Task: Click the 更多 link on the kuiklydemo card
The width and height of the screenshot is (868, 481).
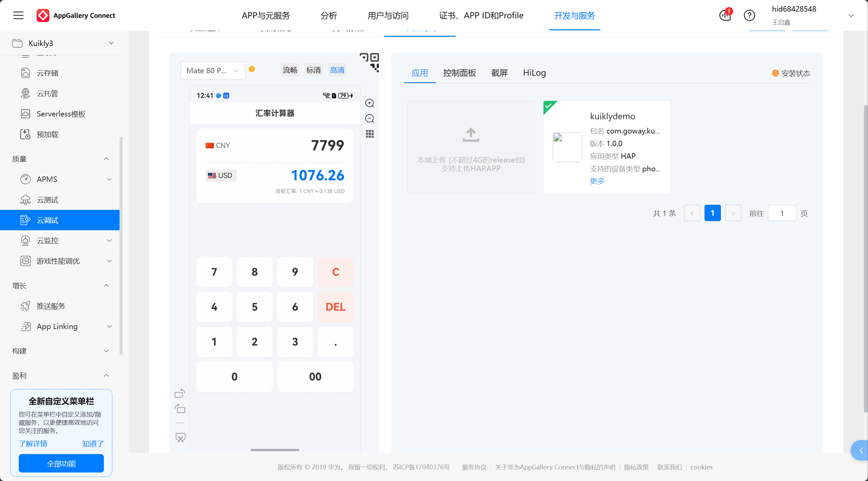Action: tap(597, 181)
